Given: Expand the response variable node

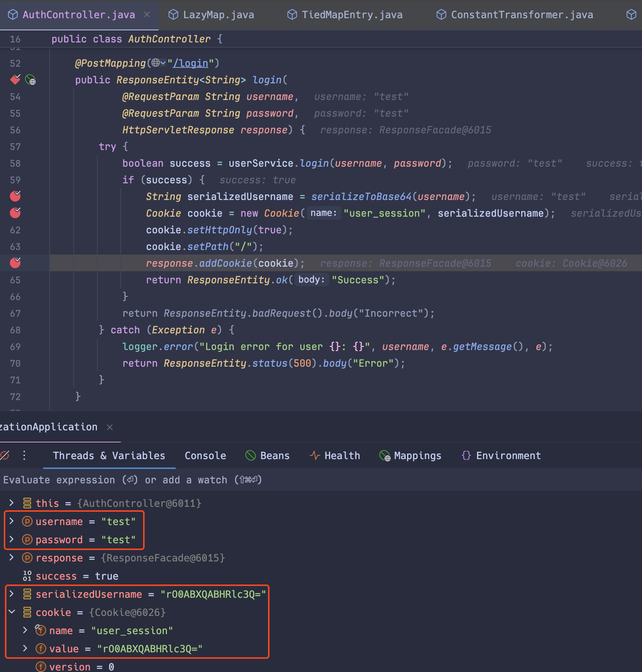Looking at the screenshot, I should [11, 558].
